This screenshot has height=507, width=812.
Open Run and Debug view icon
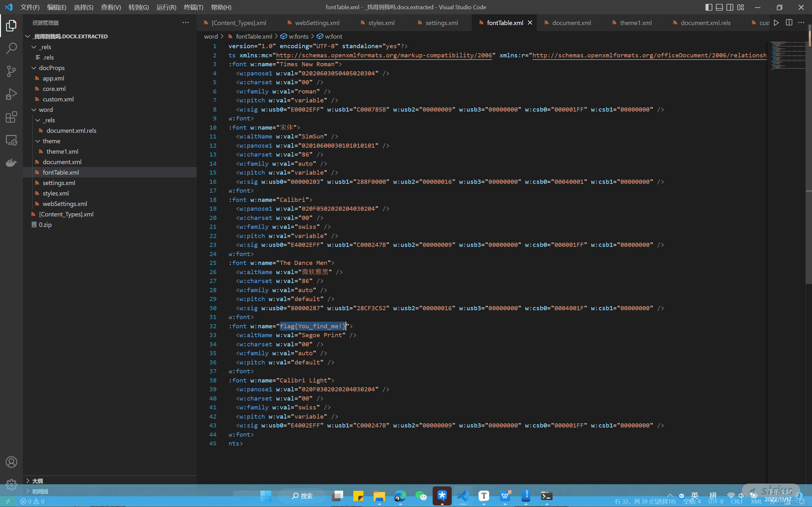(11, 94)
